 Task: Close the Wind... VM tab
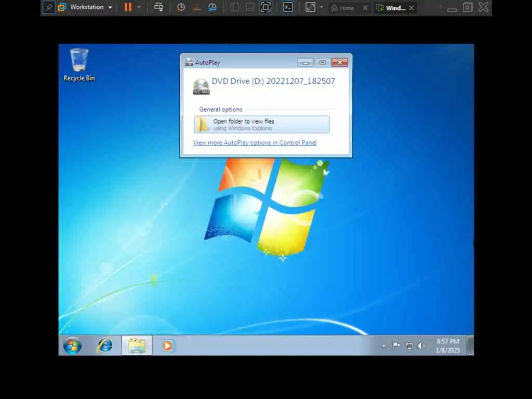point(411,8)
